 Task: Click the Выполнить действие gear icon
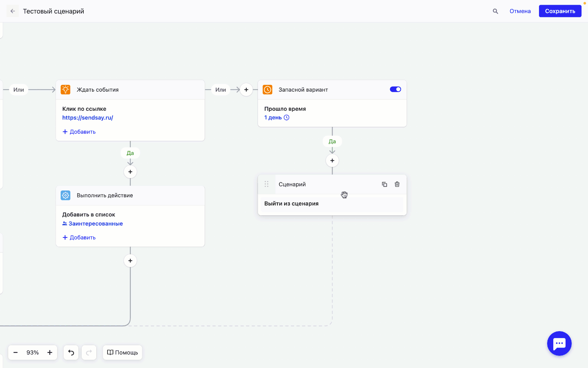pyautogui.click(x=65, y=195)
